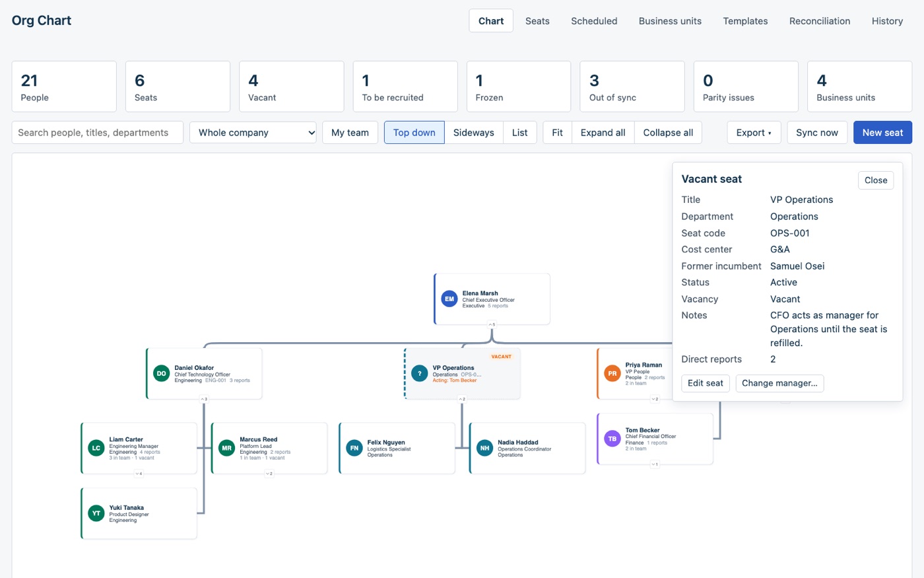924x578 pixels.
Task: Click the New seat button
Action: 882,133
